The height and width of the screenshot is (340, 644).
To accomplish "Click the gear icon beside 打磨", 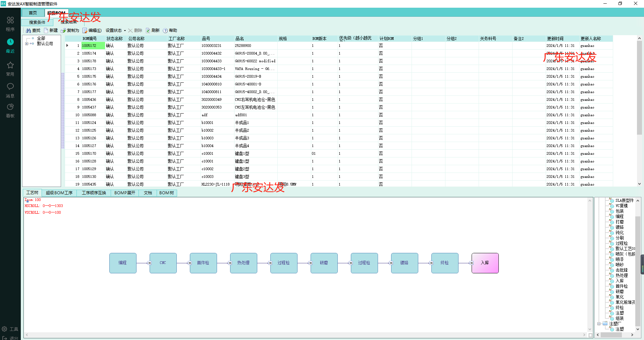I will click(612, 222).
